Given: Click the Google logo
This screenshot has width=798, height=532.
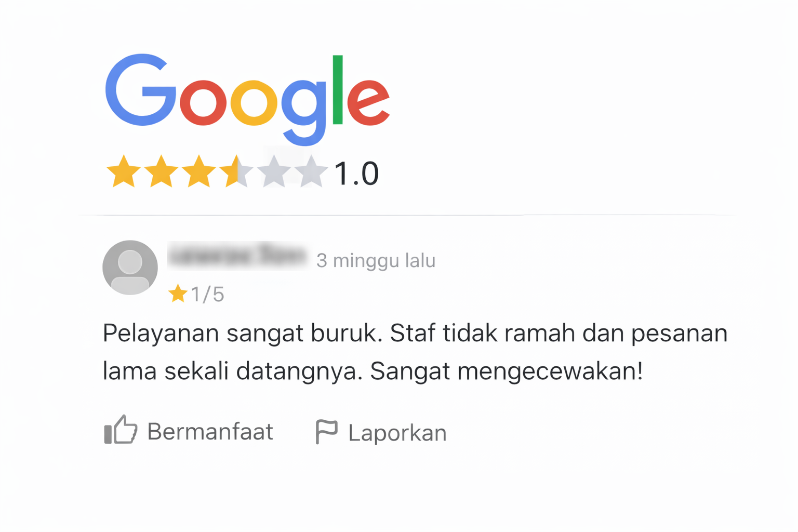Looking at the screenshot, I should (247, 99).
